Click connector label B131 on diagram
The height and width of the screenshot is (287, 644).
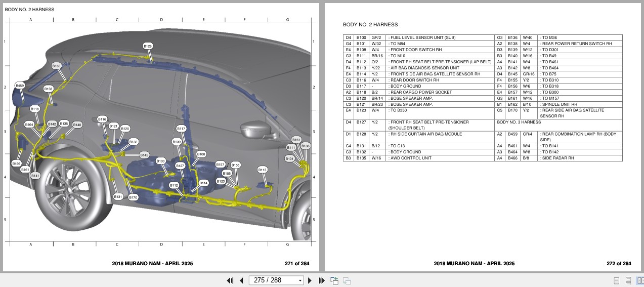tap(118, 196)
